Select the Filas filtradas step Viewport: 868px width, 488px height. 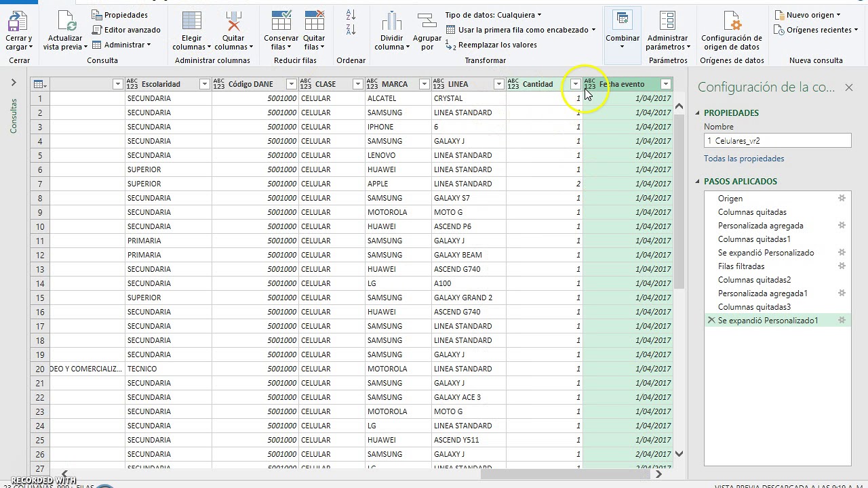tap(741, 266)
